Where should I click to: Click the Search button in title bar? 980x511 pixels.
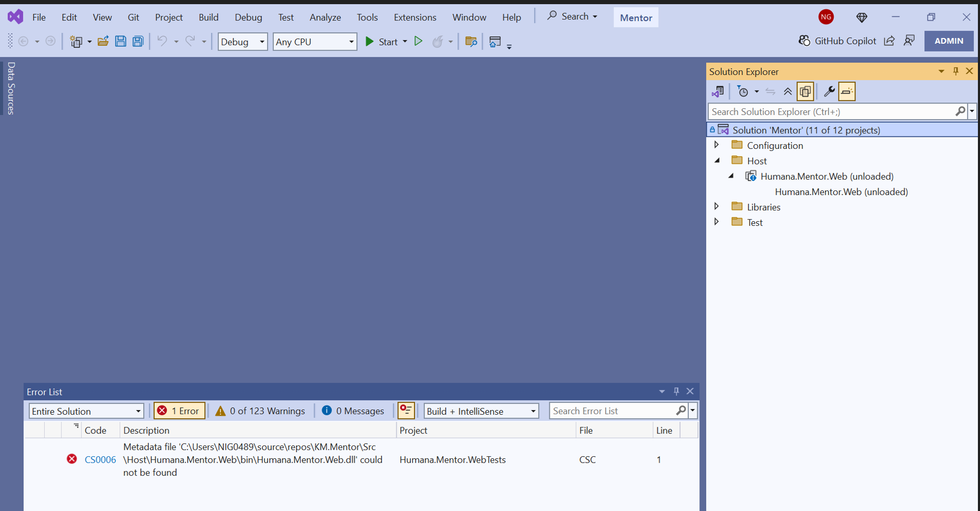[572, 16]
